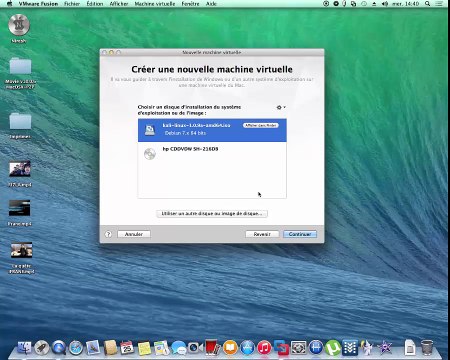Click VMware Fusion icon in Dock
450x360 pixels.
pos(281,348)
